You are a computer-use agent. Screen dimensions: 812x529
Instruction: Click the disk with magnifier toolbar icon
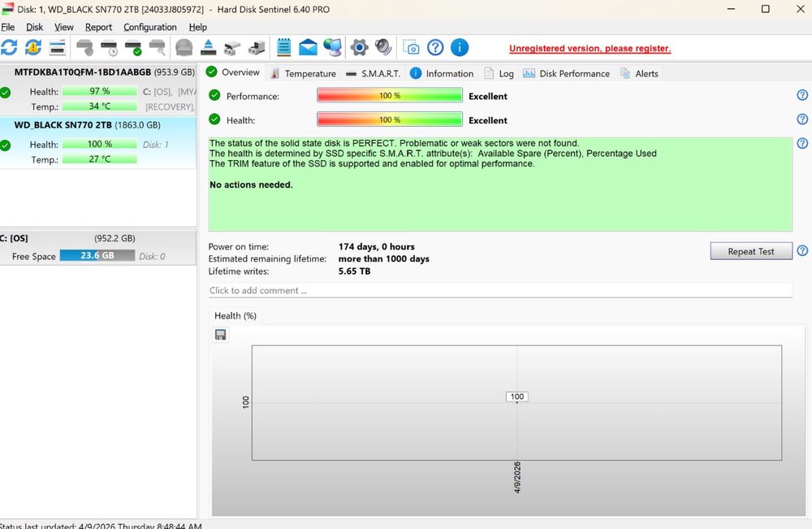pos(158,48)
